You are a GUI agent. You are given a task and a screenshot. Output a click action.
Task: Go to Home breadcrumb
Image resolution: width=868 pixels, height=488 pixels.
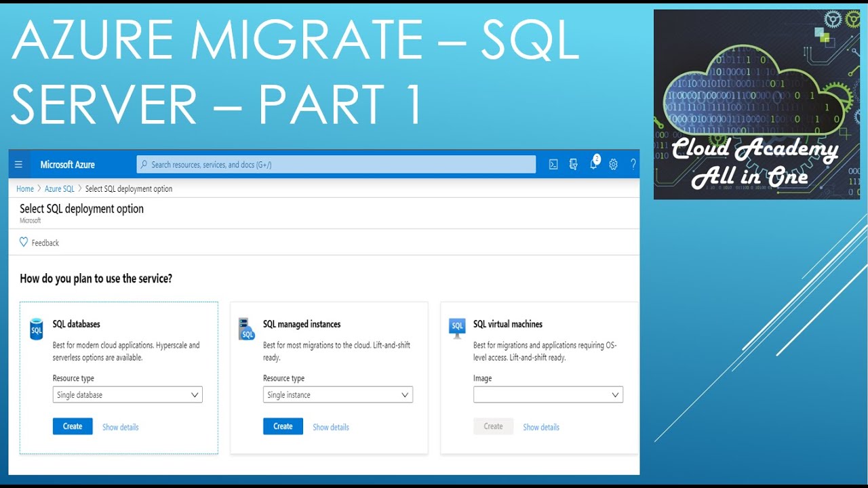point(25,189)
